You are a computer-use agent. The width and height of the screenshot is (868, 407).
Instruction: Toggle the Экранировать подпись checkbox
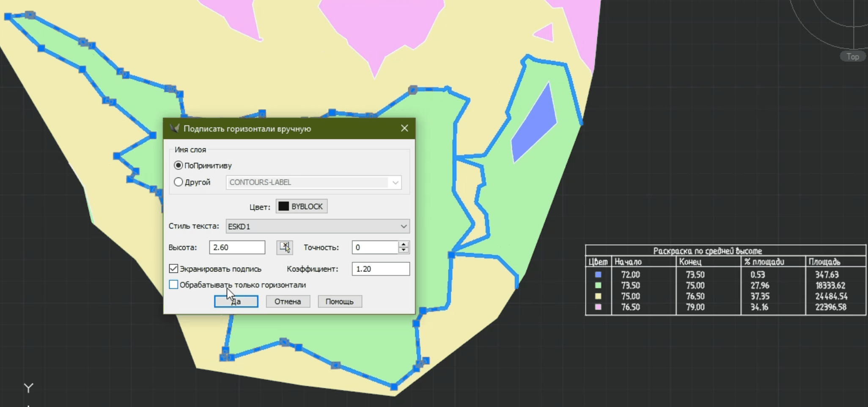pyautogui.click(x=173, y=269)
